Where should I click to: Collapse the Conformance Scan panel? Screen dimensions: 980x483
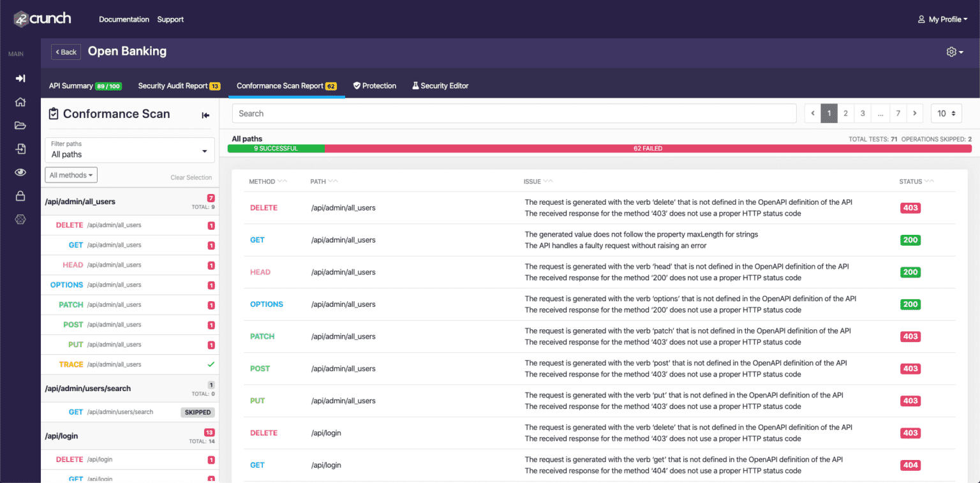[205, 115]
